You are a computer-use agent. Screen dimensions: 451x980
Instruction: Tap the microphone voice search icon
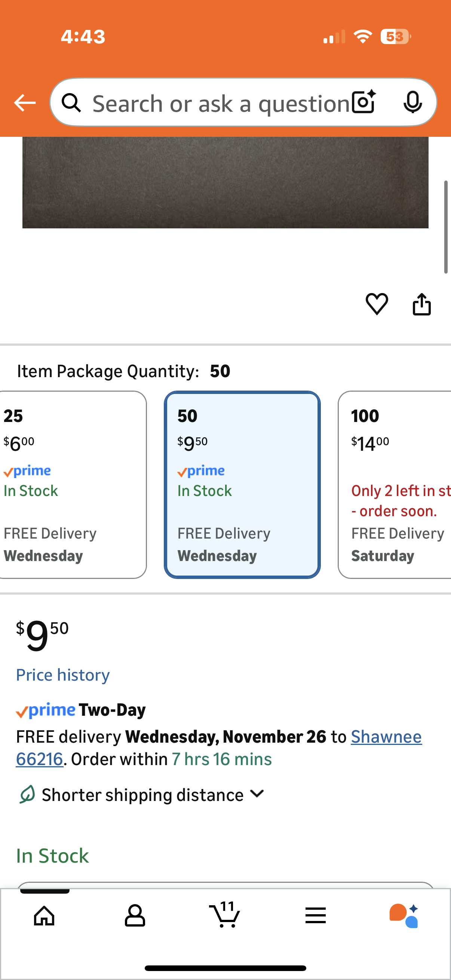click(x=412, y=102)
